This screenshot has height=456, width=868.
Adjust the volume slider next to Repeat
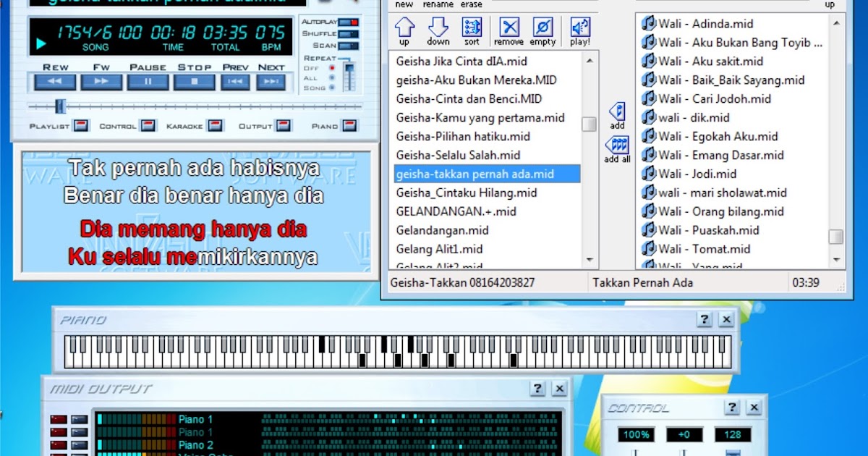click(349, 69)
